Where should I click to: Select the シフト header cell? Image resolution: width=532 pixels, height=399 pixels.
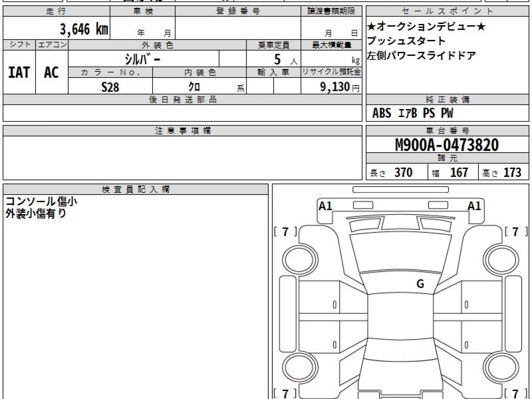[x=20, y=45]
